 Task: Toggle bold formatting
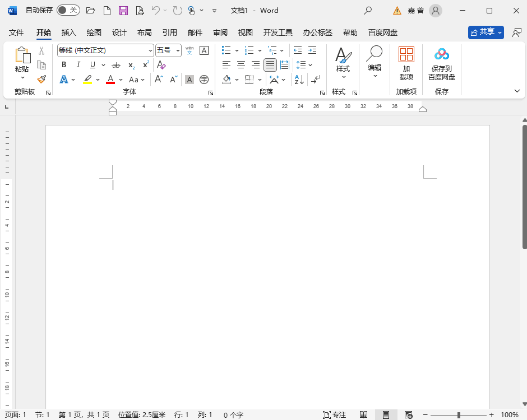(64, 65)
